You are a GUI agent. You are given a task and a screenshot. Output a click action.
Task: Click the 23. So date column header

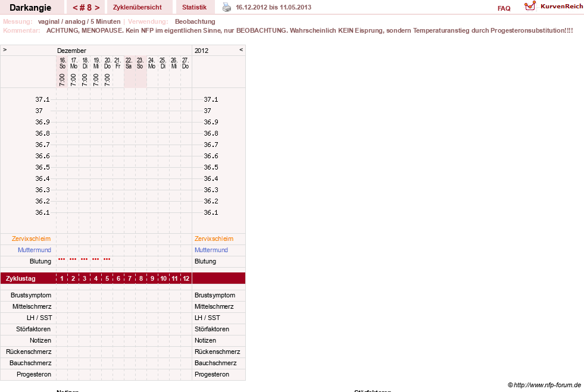[x=140, y=63]
